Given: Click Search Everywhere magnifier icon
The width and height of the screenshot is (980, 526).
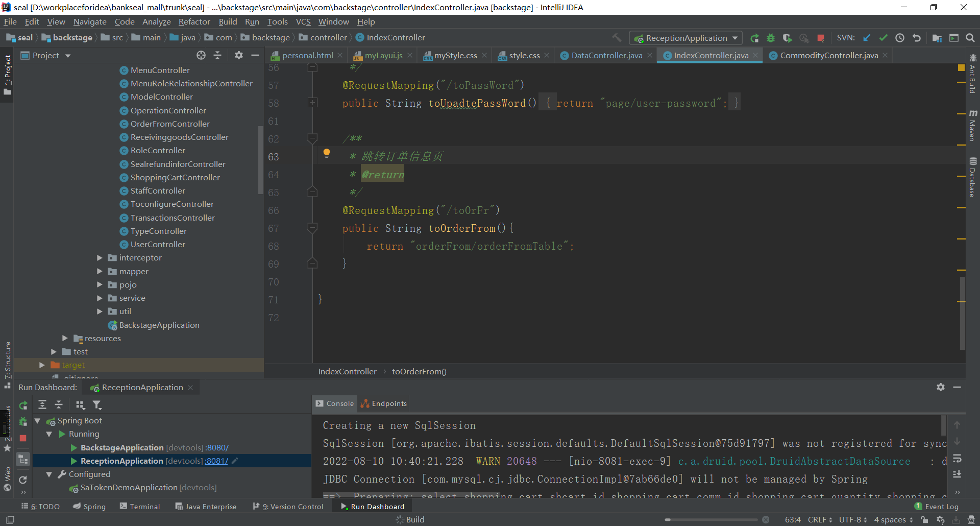Looking at the screenshot, I should (x=970, y=38).
